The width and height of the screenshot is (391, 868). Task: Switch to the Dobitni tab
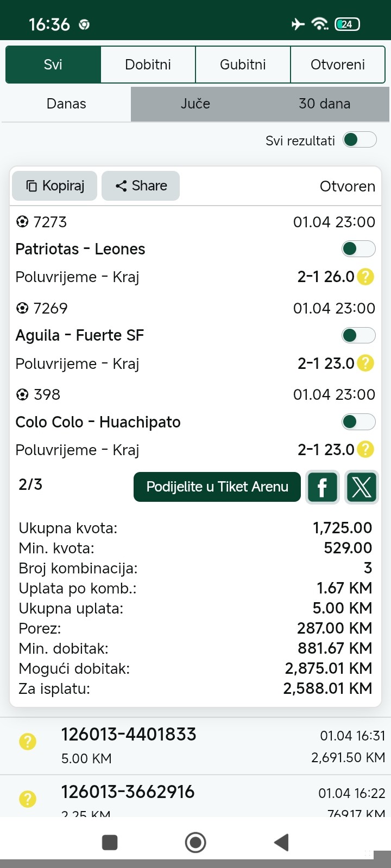148,65
